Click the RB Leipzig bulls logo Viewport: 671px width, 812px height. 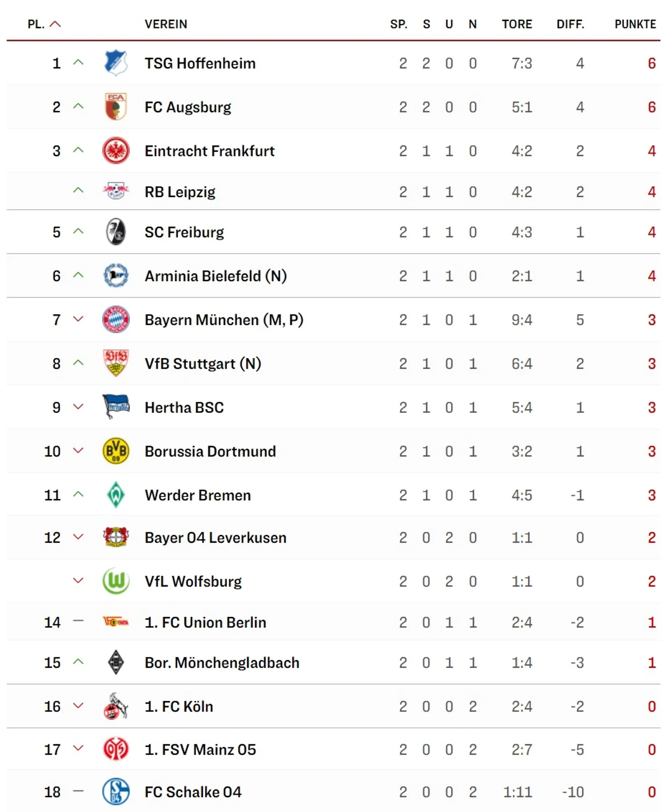coord(115,191)
